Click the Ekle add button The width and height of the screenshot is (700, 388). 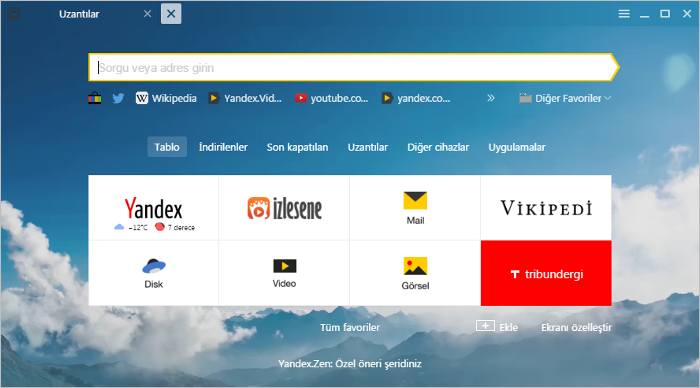[497, 327]
